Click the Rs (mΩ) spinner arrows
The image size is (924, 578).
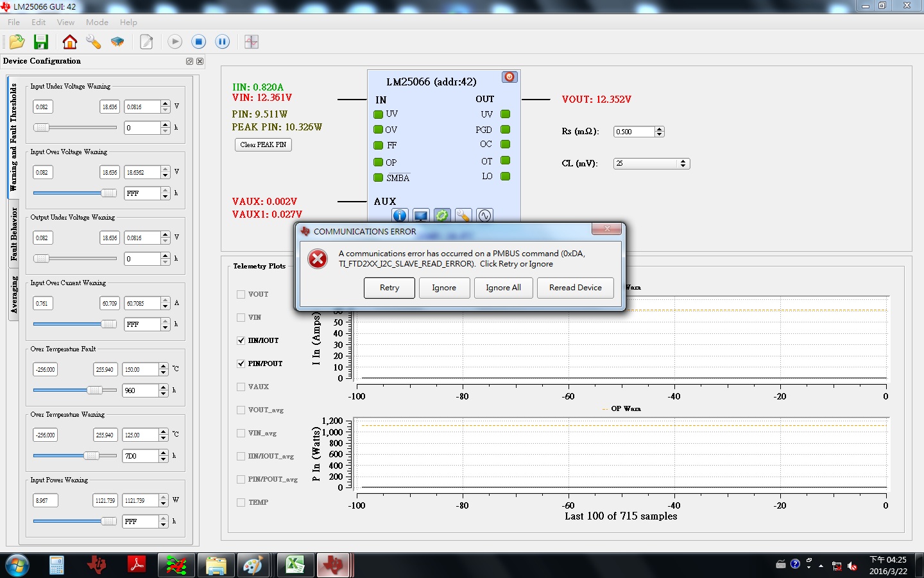point(659,132)
